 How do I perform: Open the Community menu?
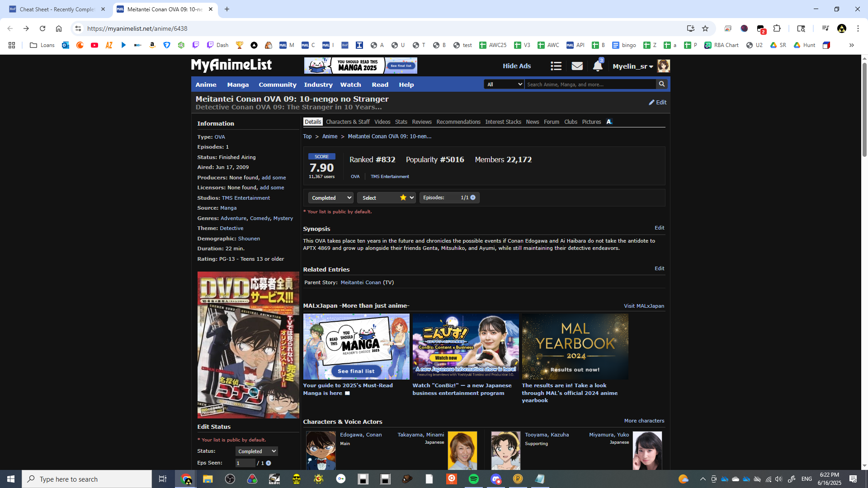(x=277, y=84)
